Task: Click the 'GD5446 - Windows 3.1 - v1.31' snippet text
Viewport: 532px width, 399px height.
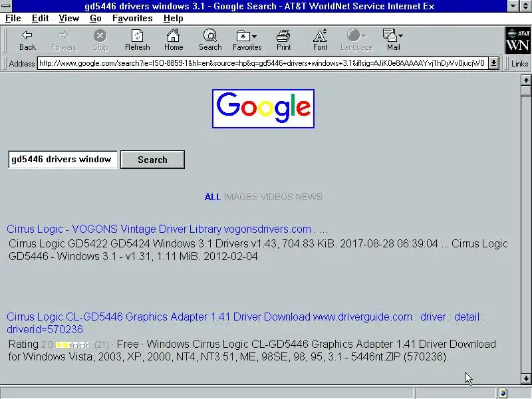Action: click(x=80, y=256)
